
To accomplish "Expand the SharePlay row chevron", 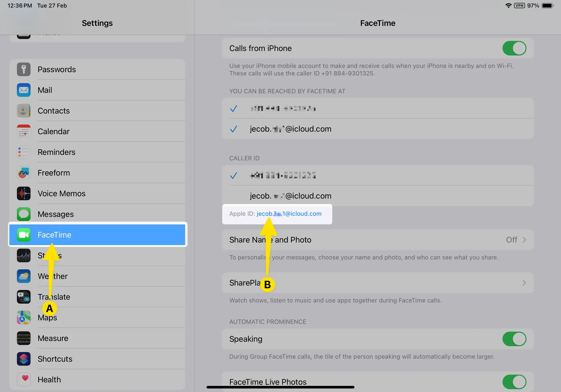I will point(524,283).
